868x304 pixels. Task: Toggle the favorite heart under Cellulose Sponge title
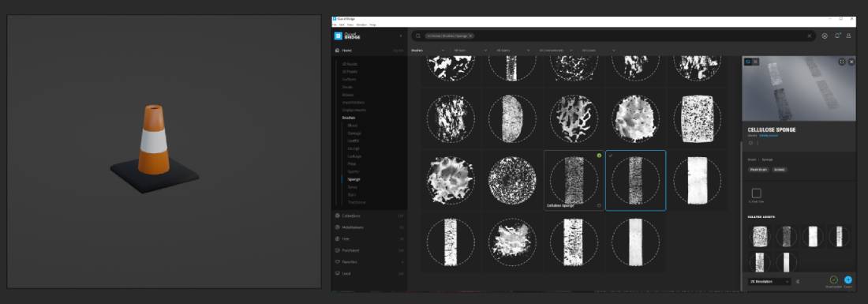pyautogui.click(x=751, y=142)
